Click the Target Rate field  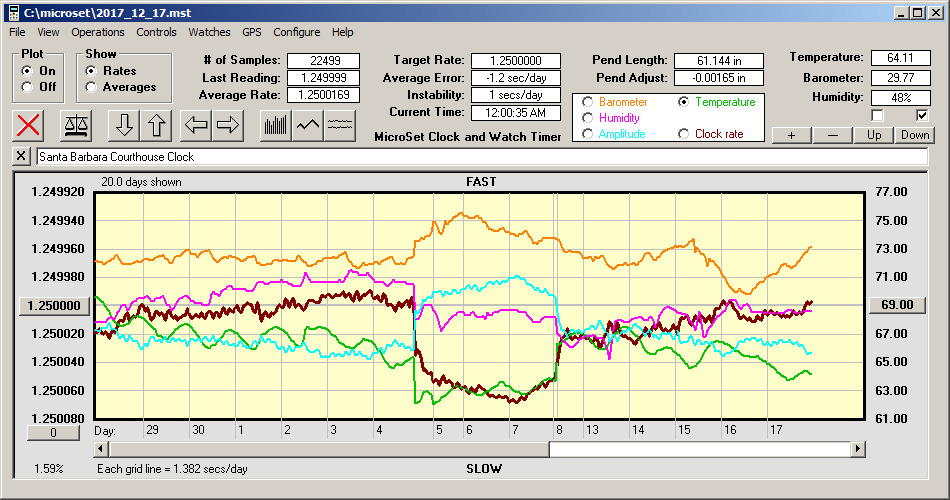click(516, 61)
